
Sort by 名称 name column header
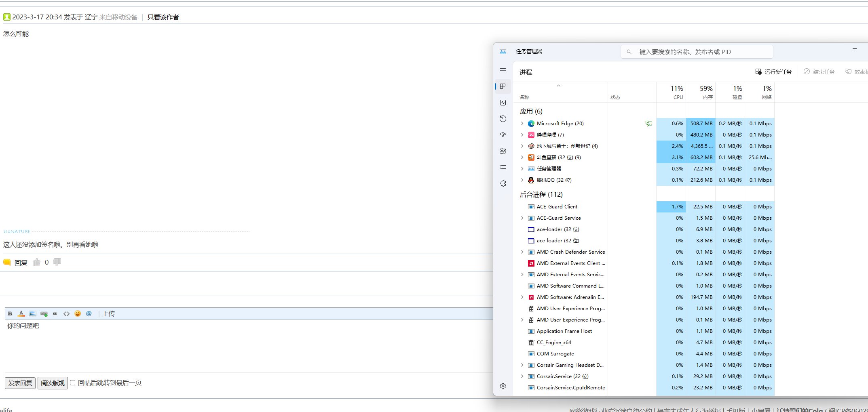click(x=560, y=92)
